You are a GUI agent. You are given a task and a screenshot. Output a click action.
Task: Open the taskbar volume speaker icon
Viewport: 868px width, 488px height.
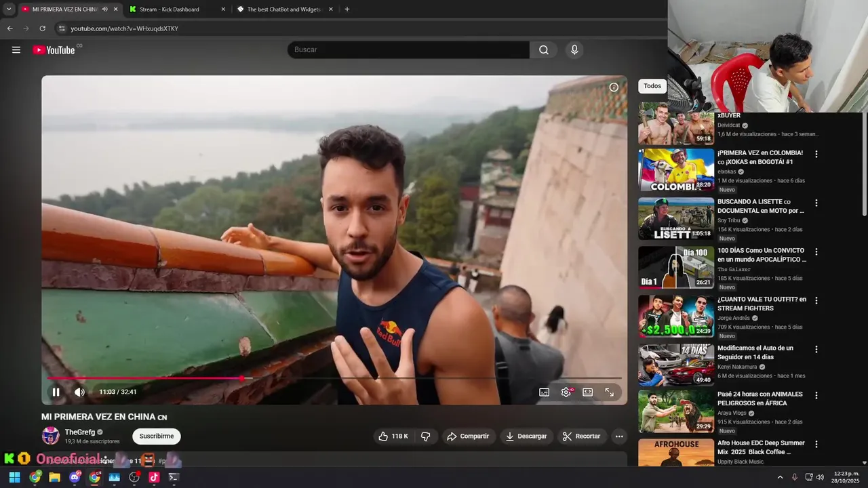820,477
